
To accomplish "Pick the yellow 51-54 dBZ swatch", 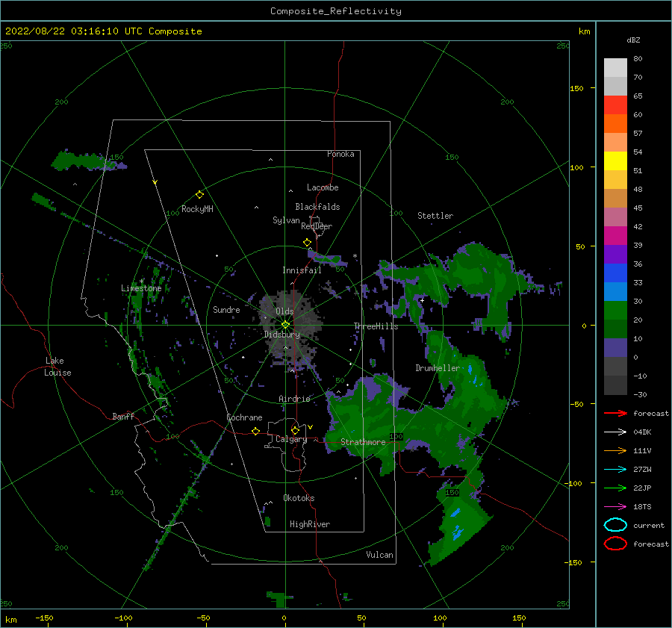I will coord(615,161).
